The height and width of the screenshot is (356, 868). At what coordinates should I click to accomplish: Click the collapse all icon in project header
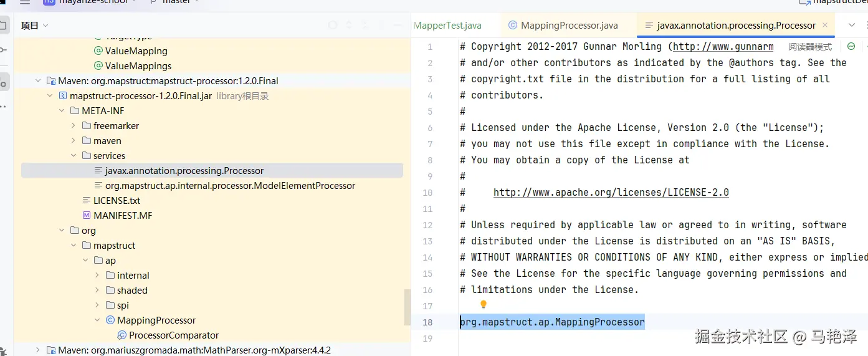pos(365,26)
